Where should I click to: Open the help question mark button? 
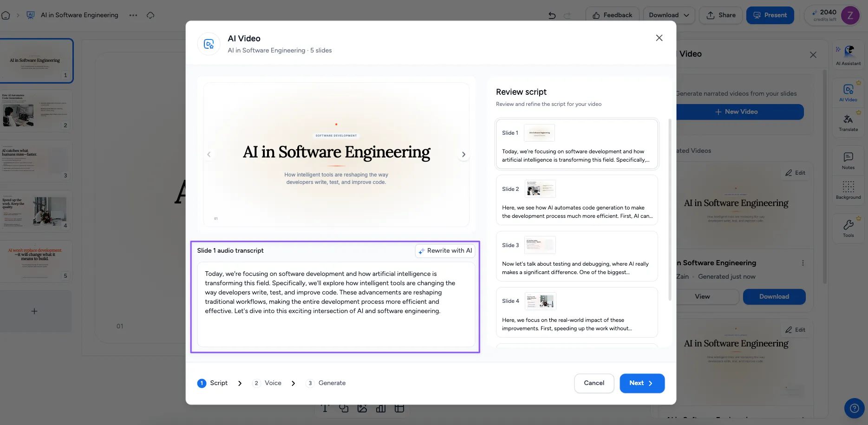(854, 408)
